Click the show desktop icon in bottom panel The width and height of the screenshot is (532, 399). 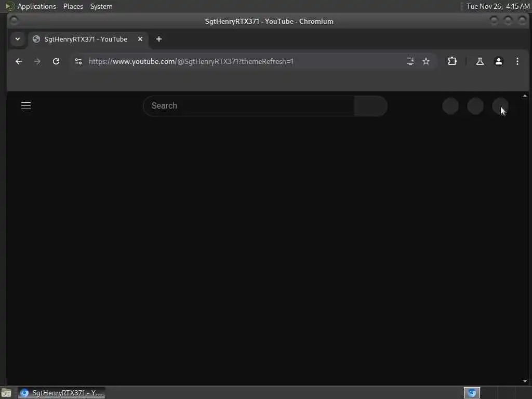(6, 393)
